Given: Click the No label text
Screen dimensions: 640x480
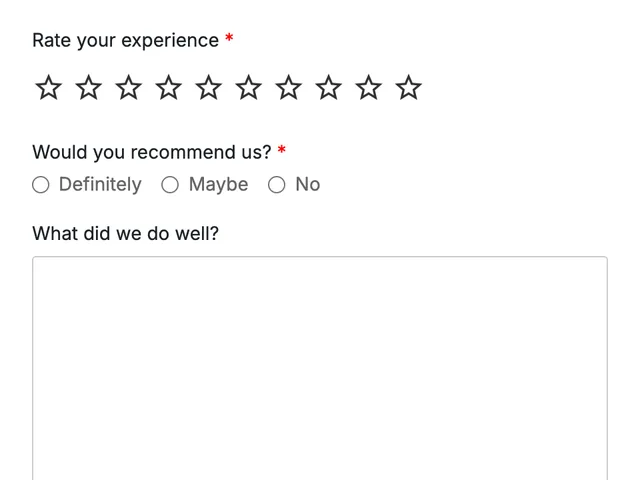Looking at the screenshot, I should 308,184.
